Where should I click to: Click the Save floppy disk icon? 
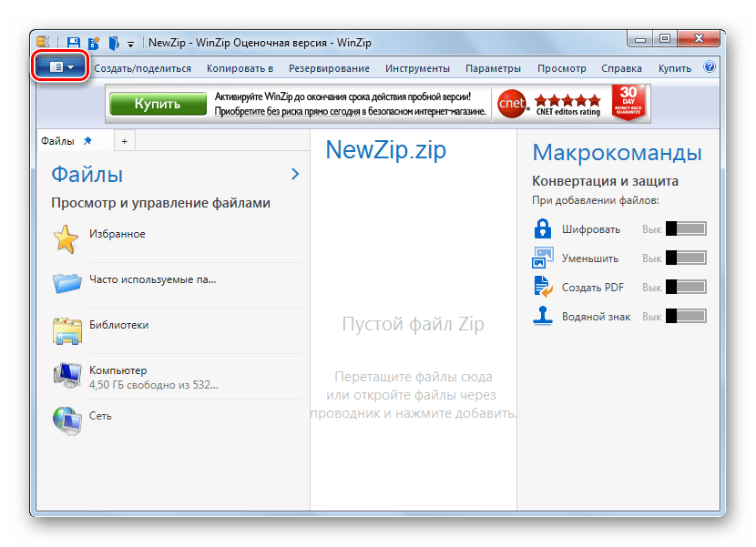coord(73,43)
